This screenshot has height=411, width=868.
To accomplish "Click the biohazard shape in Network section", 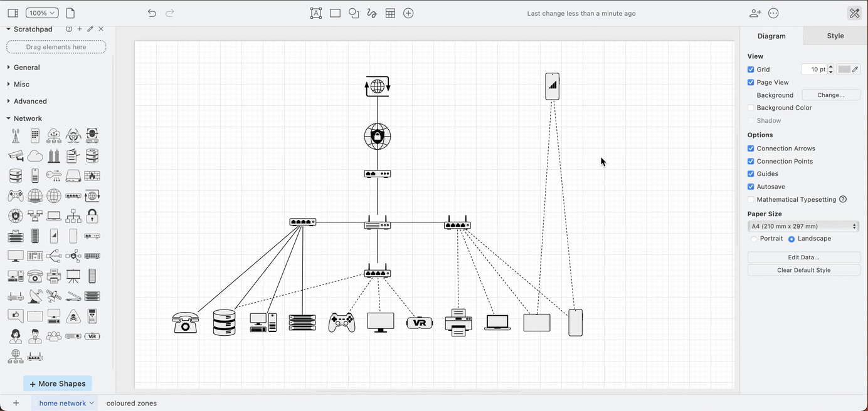I will (x=73, y=135).
